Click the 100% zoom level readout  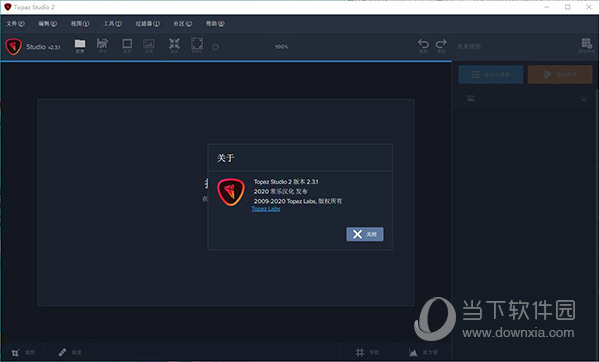point(282,47)
